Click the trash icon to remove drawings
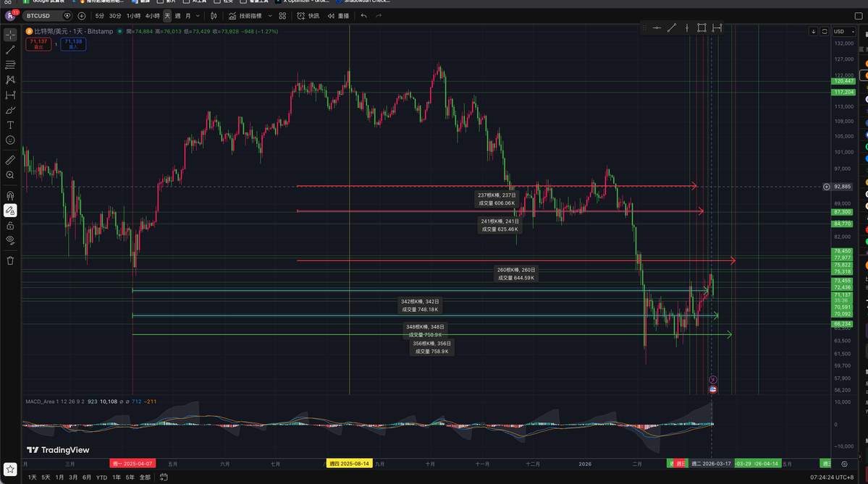Screen dimensions: 868x484 10,260
